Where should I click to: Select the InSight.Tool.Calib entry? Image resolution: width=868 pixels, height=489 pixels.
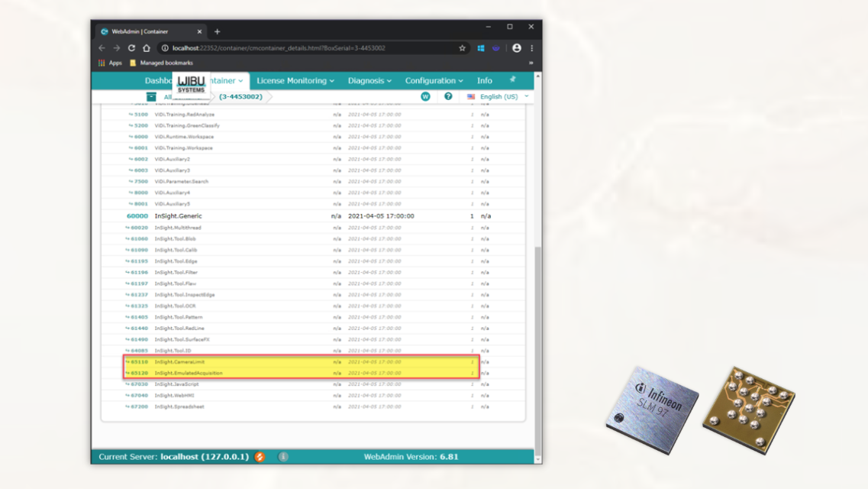pos(176,250)
